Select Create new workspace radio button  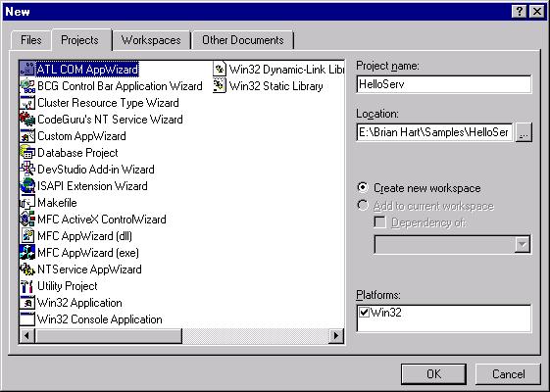[x=363, y=187]
